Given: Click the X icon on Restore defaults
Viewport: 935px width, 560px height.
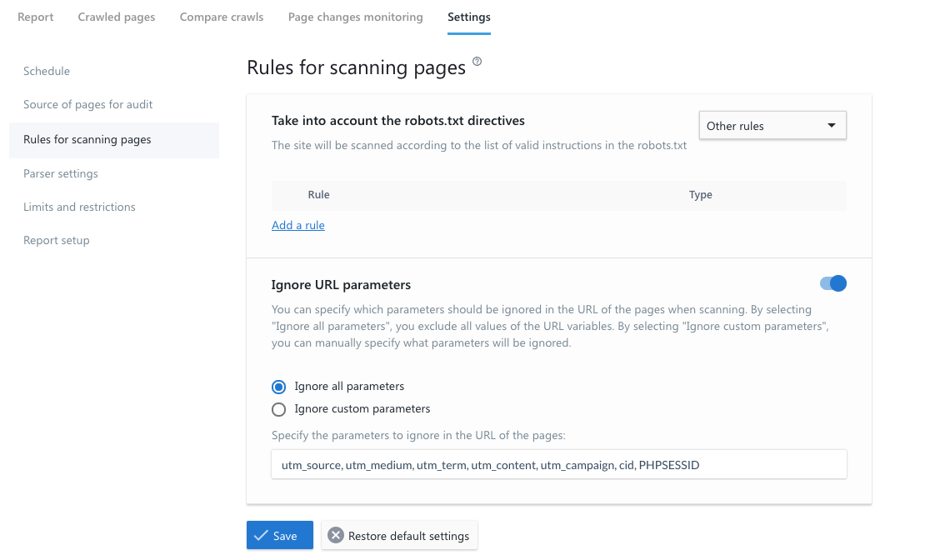Looking at the screenshot, I should (x=336, y=536).
